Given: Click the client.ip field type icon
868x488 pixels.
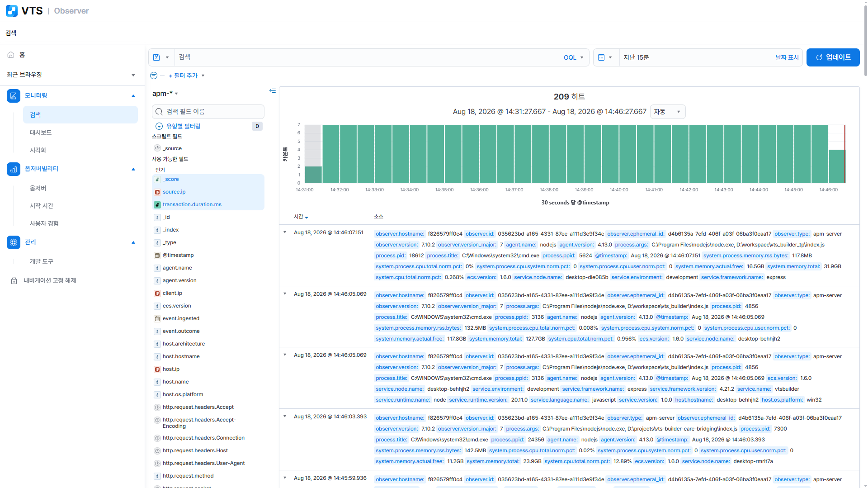Looking at the screenshot, I should [x=157, y=294].
